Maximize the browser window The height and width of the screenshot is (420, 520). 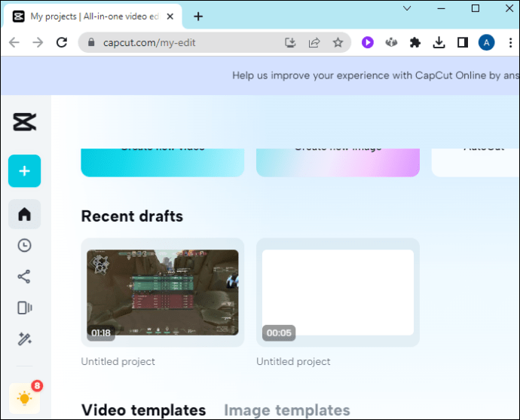click(x=476, y=8)
